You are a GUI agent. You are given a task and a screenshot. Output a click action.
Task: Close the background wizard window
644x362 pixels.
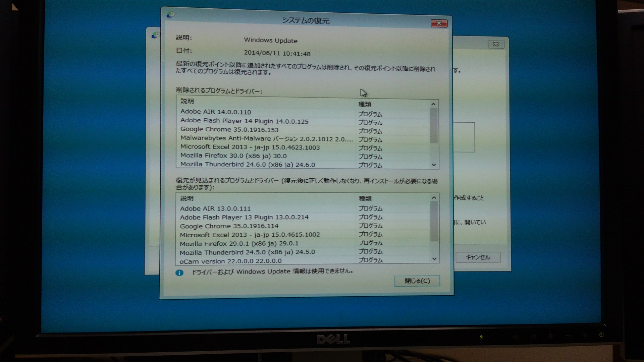point(496,44)
